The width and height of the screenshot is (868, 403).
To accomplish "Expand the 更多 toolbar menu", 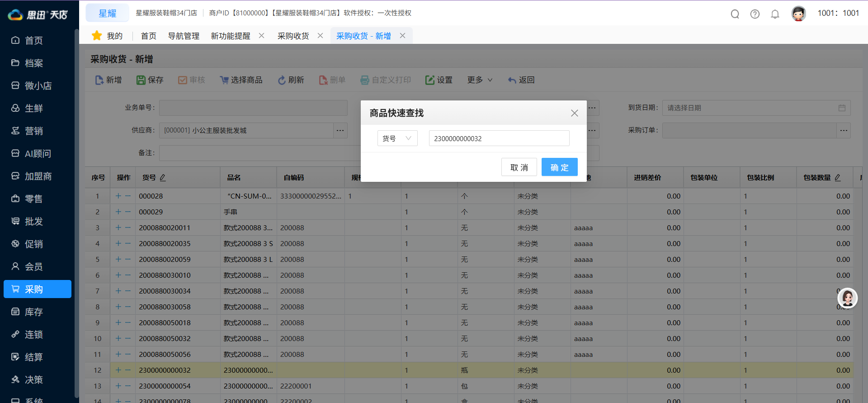I will click(x=479, y=80).
